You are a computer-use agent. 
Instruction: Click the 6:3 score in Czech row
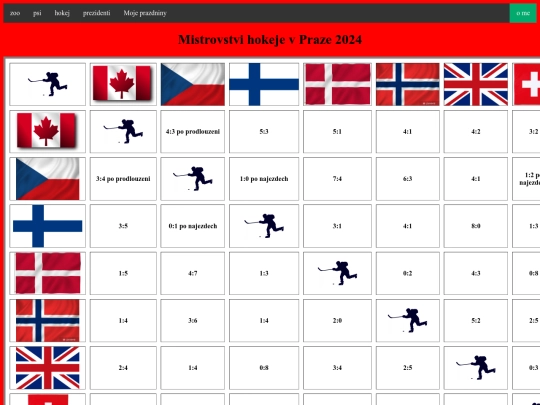(407, 179)
